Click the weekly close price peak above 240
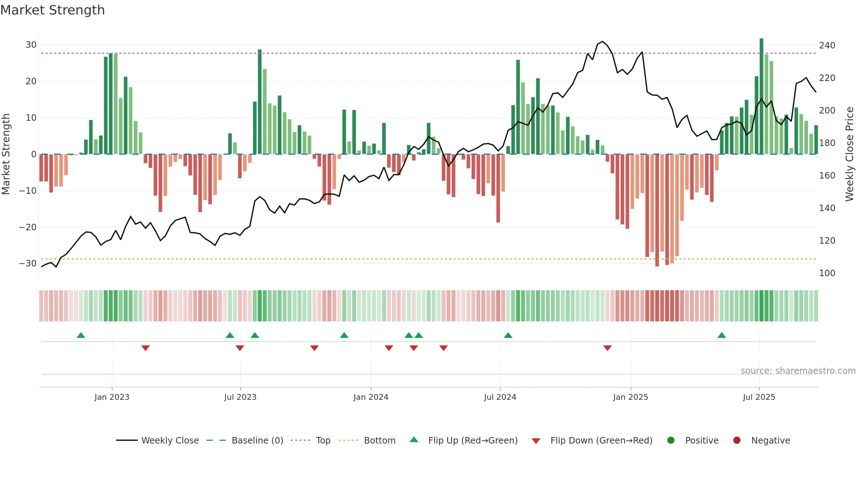 pyautogui.click(x=603, y=42)
